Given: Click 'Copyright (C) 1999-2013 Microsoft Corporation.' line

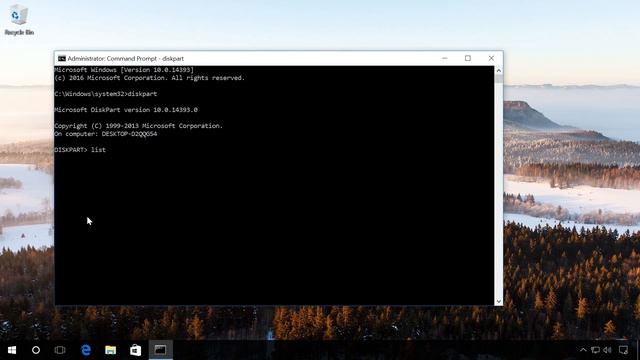Looking at the screenshot, I should (x=139, y=126).
